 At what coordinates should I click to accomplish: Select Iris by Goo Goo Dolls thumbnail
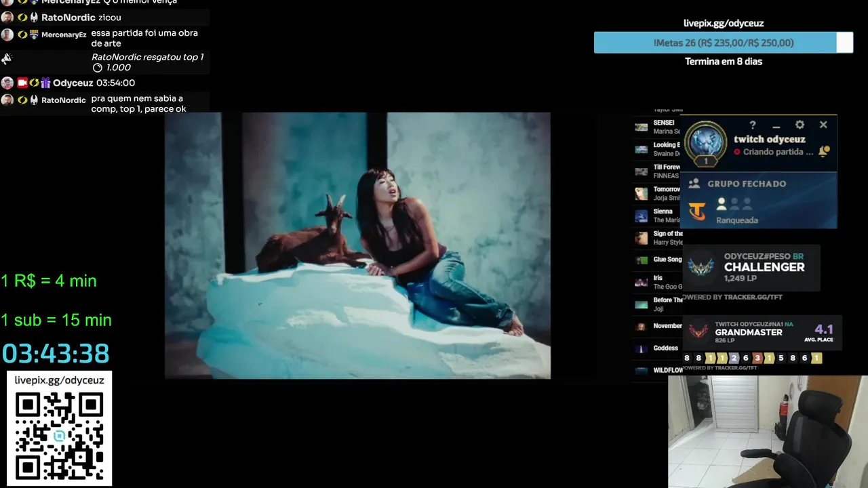click(x=641, y=282)
